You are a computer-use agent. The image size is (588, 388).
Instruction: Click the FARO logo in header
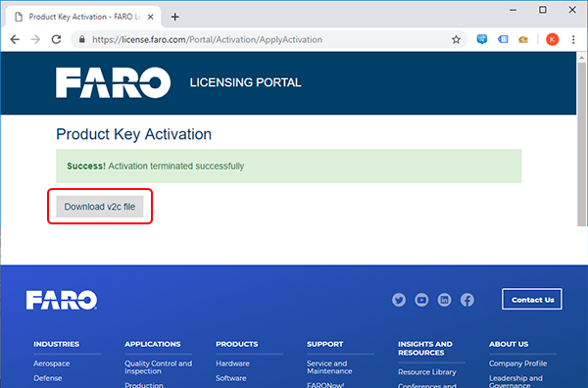coord(114,82)
